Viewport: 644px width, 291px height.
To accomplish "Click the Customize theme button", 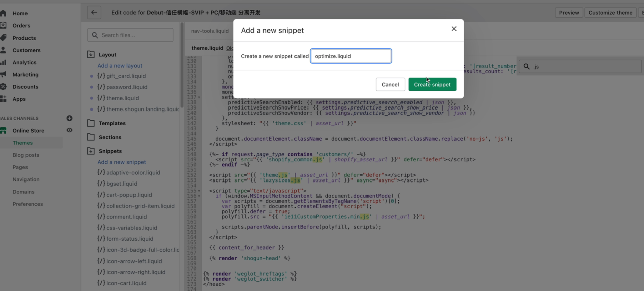I will click(x=610, y=13).
